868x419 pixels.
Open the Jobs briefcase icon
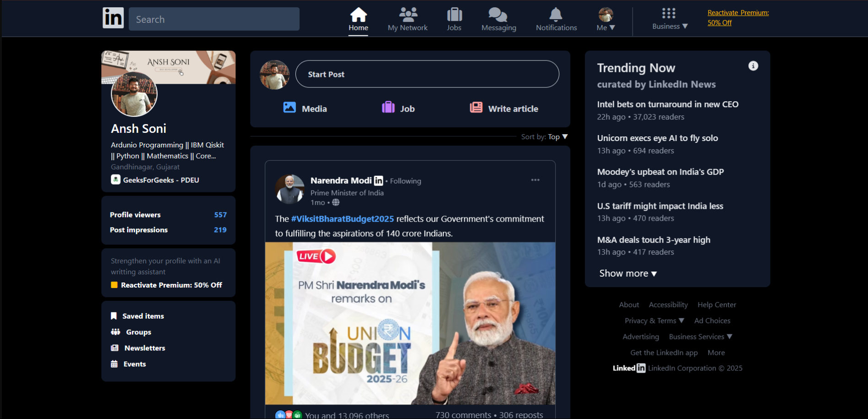click(x=454, y=15)
